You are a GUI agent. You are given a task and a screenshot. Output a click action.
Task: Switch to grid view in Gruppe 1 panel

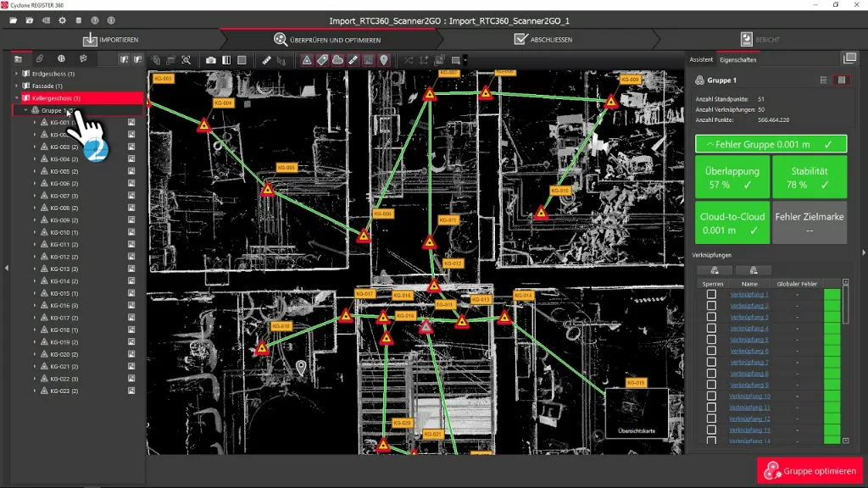pyautogui.click(x=842, y=80)
